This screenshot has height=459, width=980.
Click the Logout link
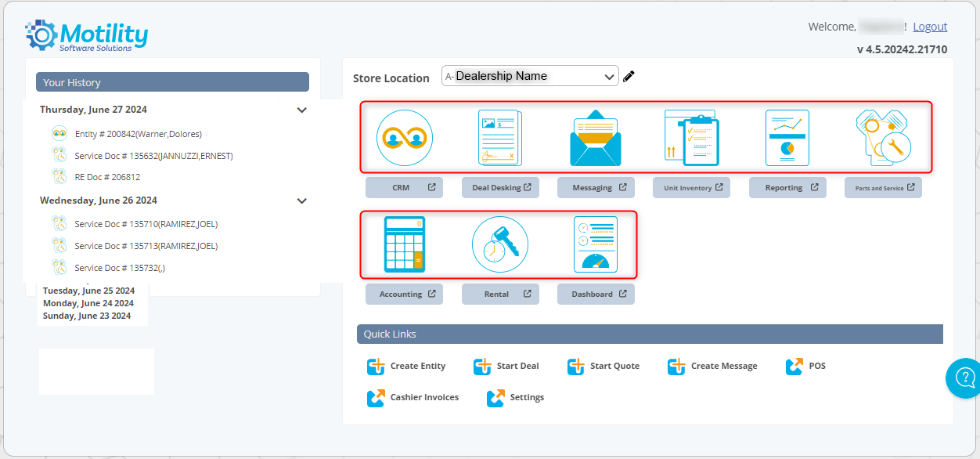click(930, 27)
